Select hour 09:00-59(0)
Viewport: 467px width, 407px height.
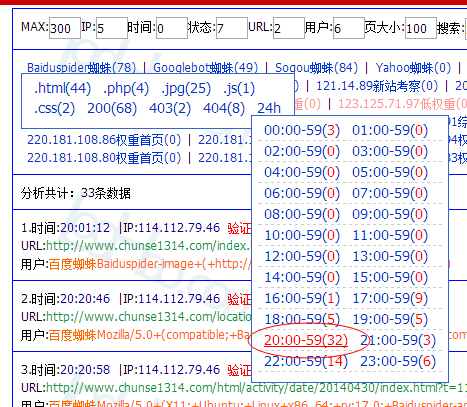[390, 214]
